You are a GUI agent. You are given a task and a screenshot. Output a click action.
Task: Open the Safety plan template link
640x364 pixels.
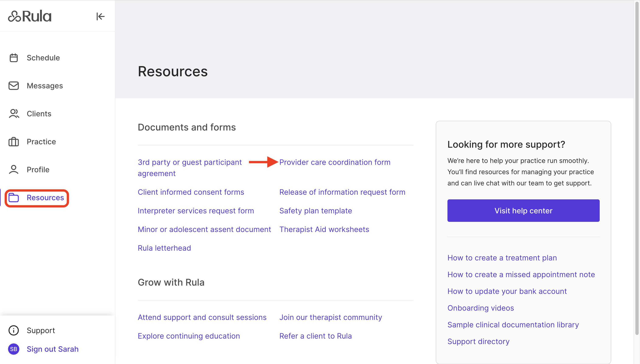pos(316,211)
